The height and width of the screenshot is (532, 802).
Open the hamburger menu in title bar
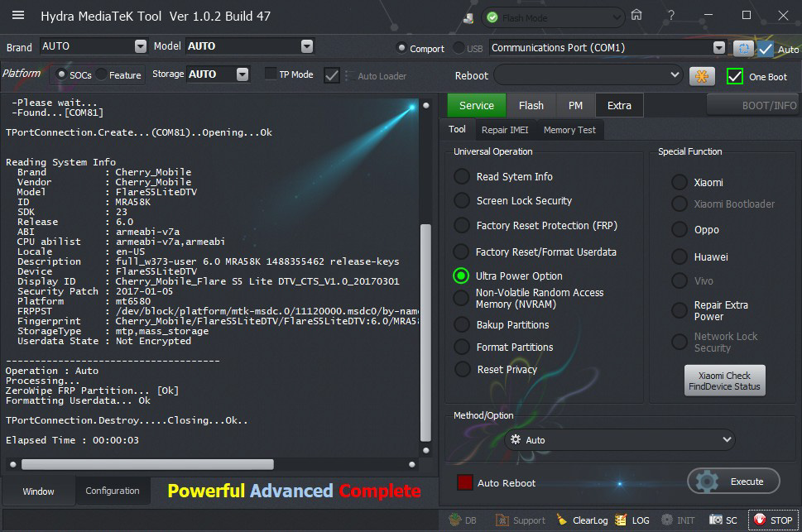(x=18, y=16)
